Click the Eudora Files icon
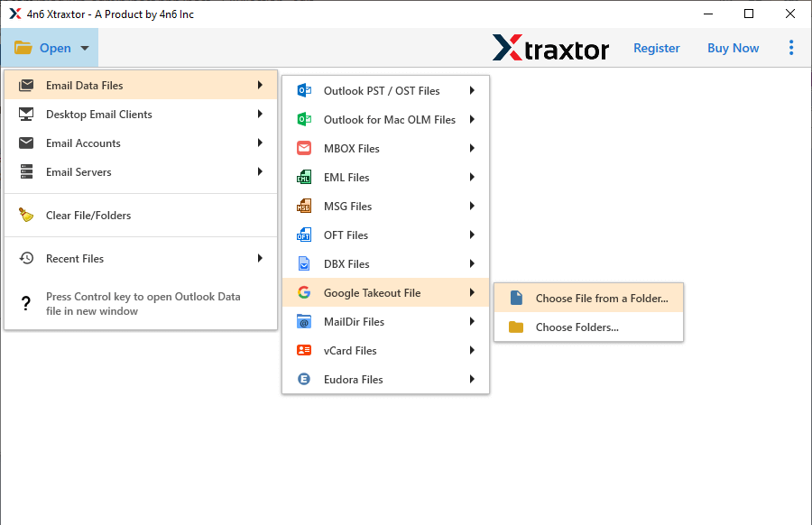This screenshot has width=812, height=525. 304,379
